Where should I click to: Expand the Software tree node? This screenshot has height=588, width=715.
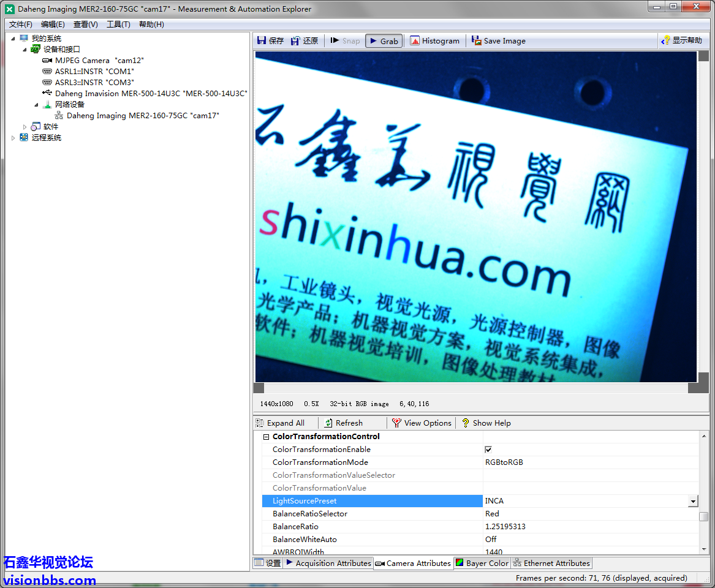25,127
